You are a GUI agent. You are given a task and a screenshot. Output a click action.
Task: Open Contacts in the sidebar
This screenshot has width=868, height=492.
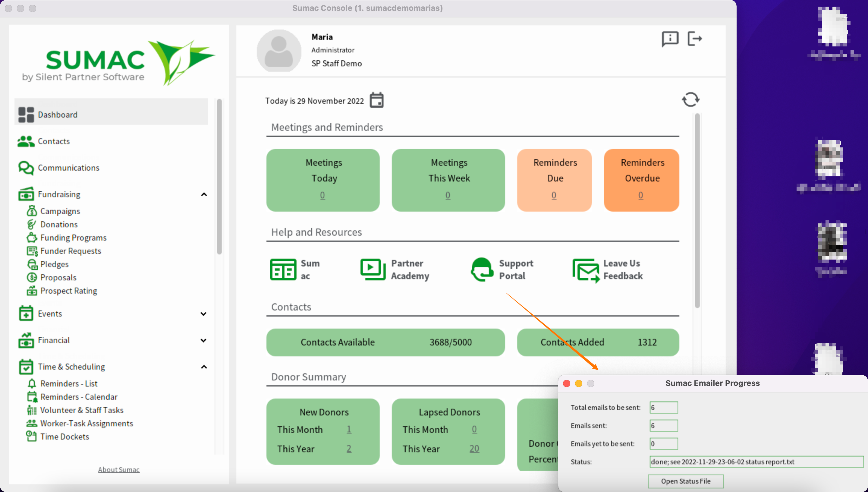click(54, 141)
